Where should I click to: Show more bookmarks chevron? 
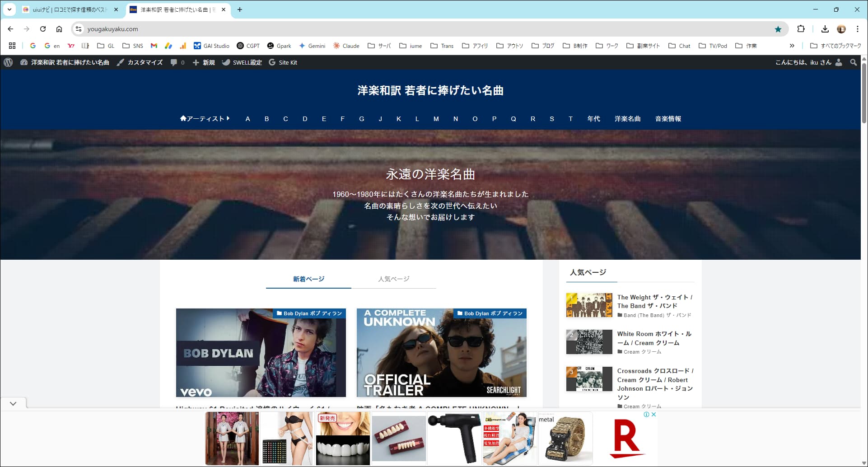pos(792,46)
